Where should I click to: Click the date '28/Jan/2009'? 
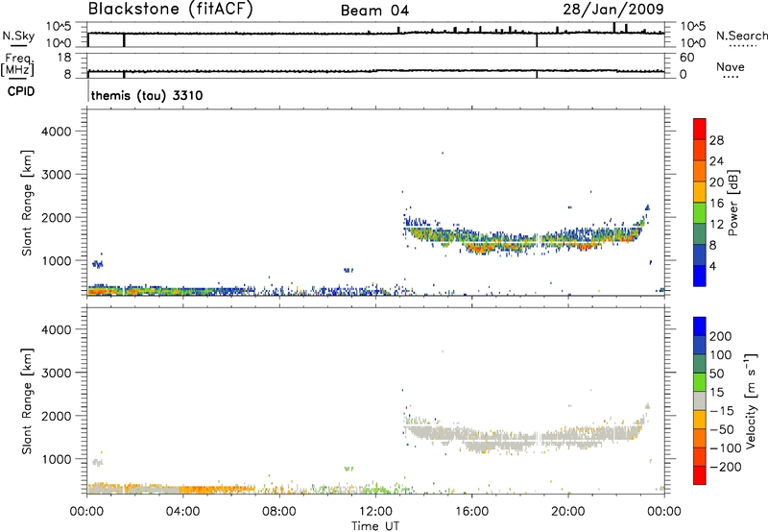pyautogui.click(x=613, y=10)
